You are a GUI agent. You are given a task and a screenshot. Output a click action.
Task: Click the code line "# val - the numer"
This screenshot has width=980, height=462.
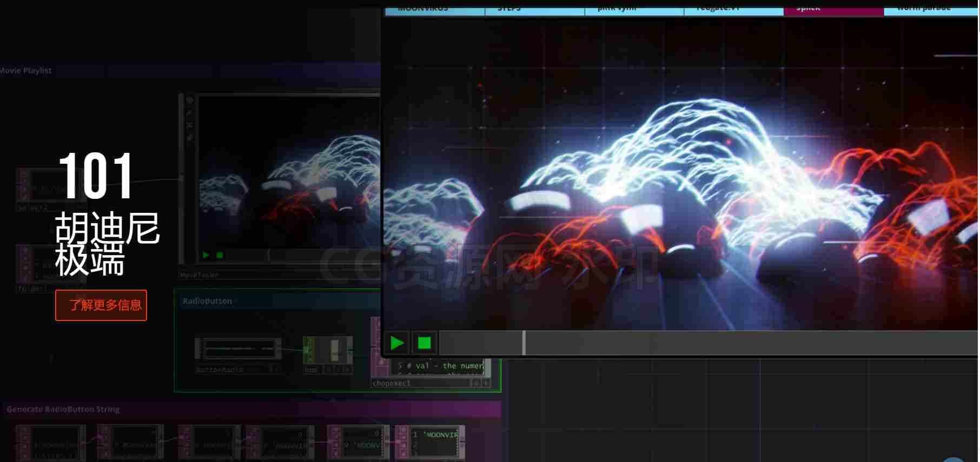[440, 366]
